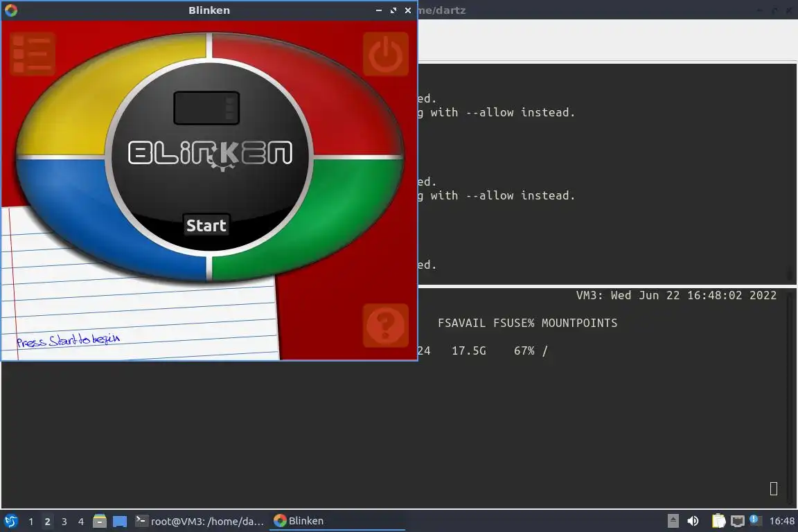Open the update notifier tray icon
Viewport: 798px width, 532px height.
(756, 520)
